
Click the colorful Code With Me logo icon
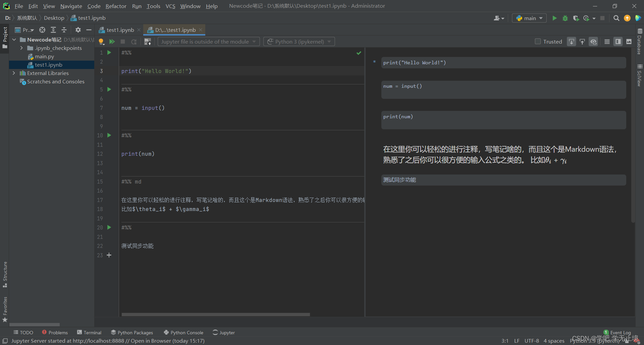[638, 18]
